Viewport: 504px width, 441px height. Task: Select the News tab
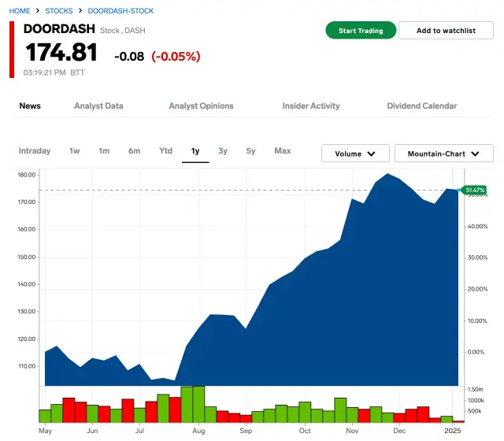coord(30,106)
